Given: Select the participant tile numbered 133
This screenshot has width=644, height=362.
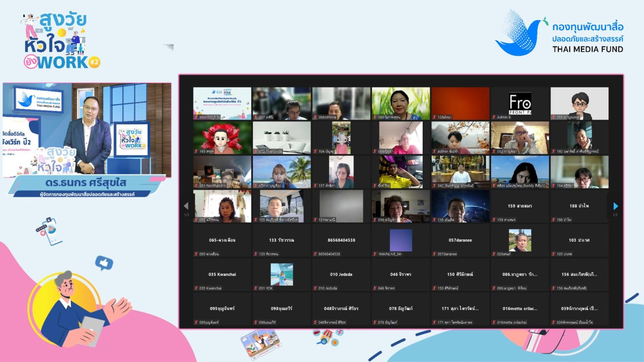Looking at the screenshot, I should click(x=282, y=240).
